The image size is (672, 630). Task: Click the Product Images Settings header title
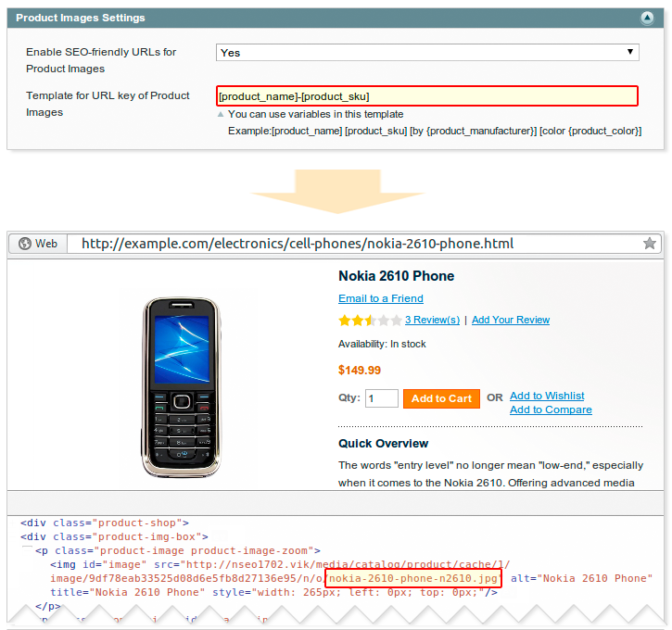pyautogui.click(x=81, y=18)
